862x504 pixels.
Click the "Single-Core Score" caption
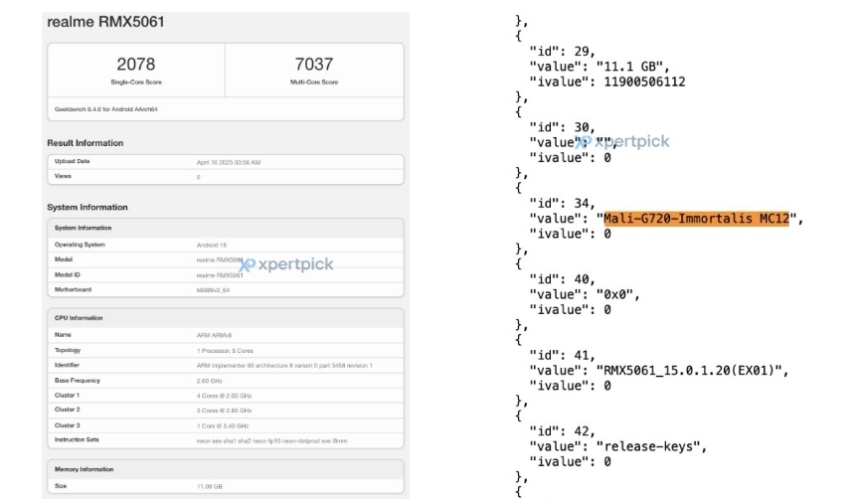point(136,82)
